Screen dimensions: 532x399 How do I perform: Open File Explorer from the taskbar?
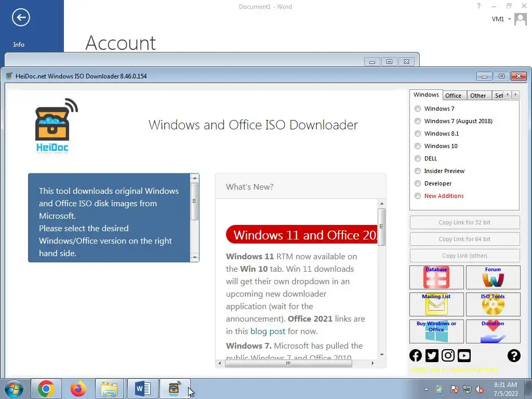coord(109,389)
